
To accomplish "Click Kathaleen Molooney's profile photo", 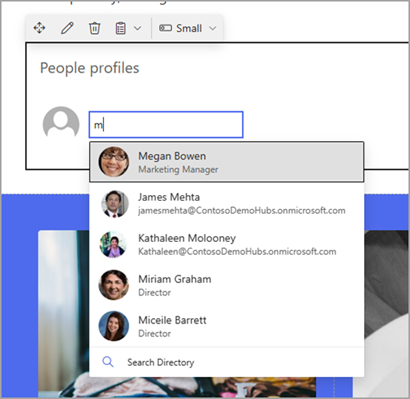I will [x=113, y=244].
